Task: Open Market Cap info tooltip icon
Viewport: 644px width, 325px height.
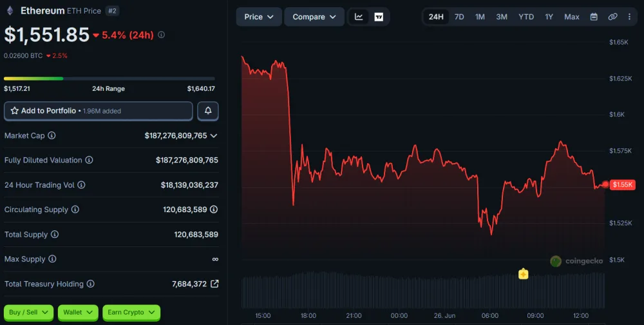Action: click(52, 135)
